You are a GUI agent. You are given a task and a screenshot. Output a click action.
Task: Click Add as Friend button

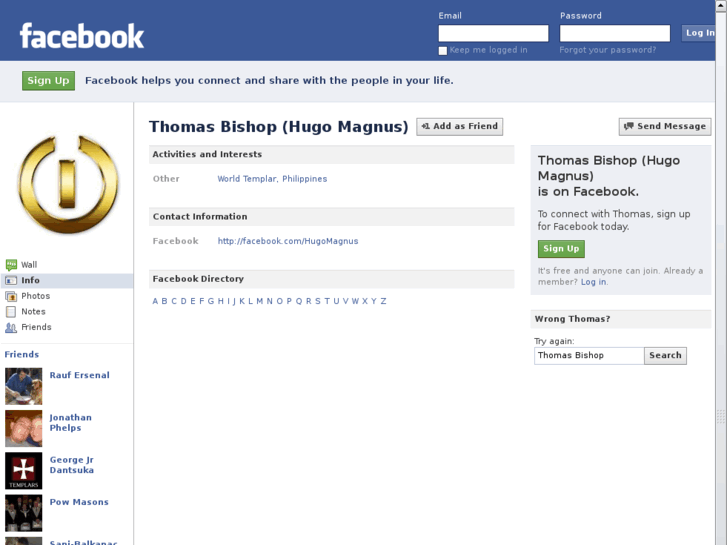459,126
